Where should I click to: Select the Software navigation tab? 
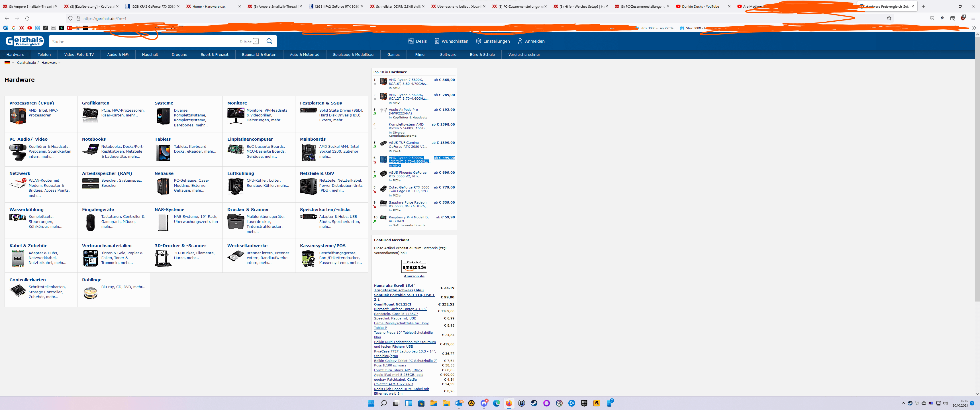[448, 54]
